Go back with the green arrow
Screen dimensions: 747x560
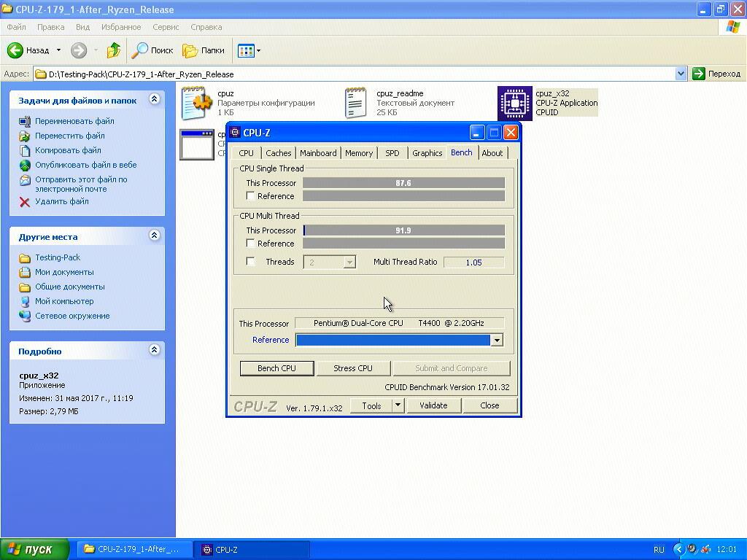point(15,50)
